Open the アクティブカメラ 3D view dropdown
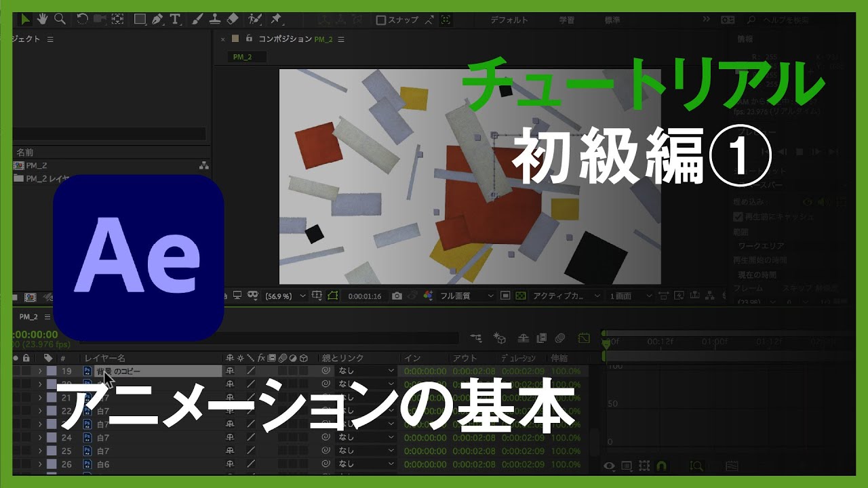 (x=566, y=296)
